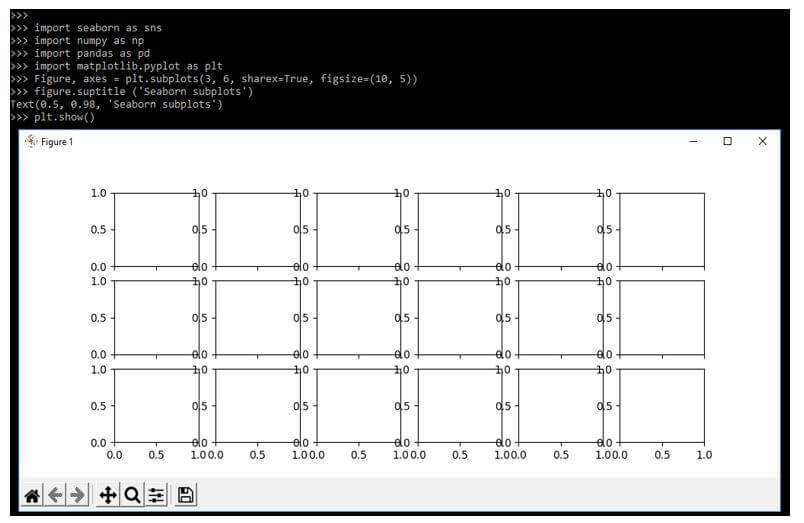This screenshot has height=523, width=804.
Task: Click the 'Figure 1' window title text
Action: 57,142
